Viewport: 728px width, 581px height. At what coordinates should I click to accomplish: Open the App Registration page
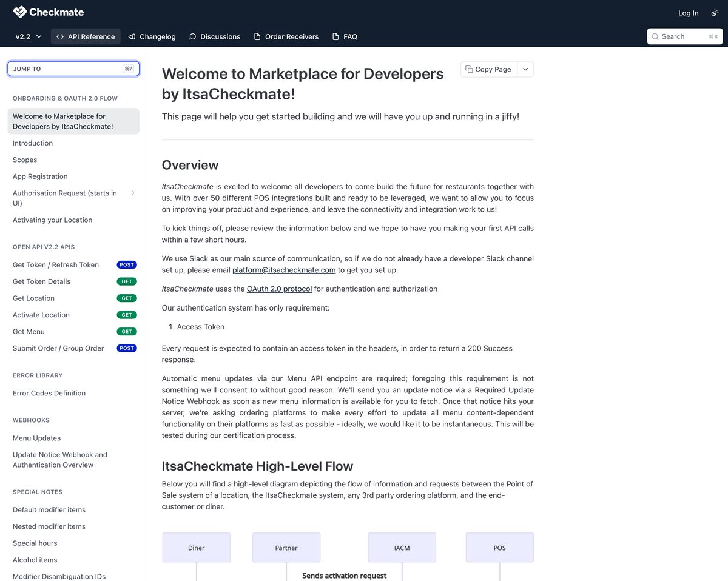[40, 176]
